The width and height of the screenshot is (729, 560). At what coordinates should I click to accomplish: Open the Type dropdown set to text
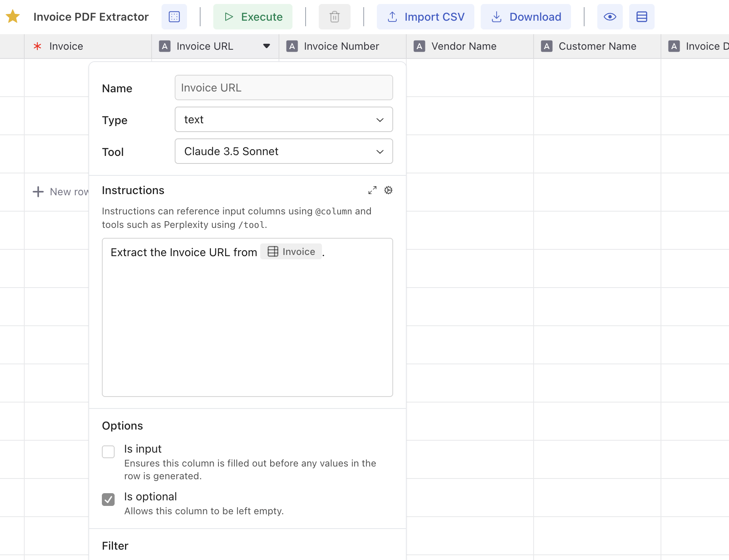[x=284, y=119]
